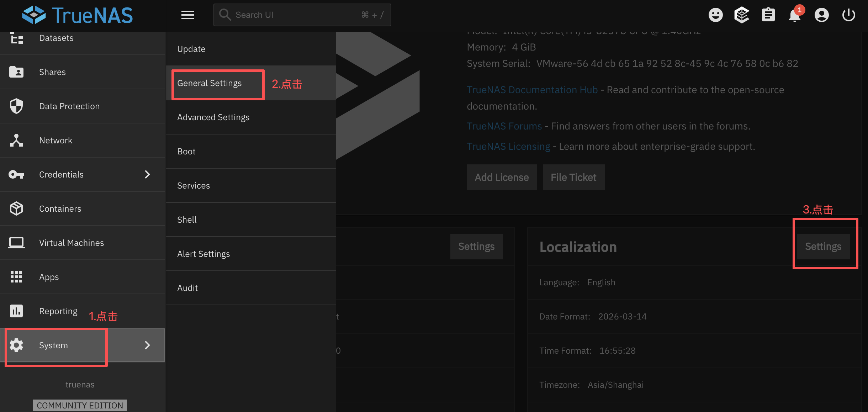Open the TrueNAS Documentation Hub link

[x=532, y=90]
